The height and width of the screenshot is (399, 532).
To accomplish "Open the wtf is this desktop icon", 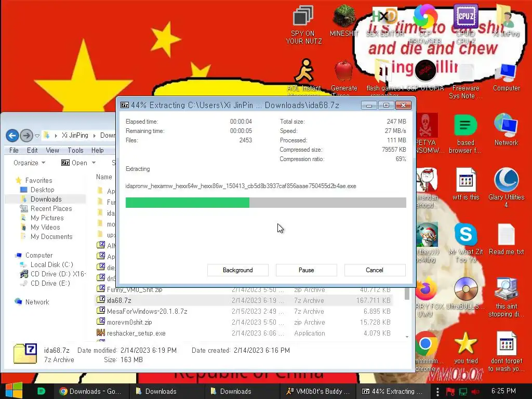I will 465,184.
